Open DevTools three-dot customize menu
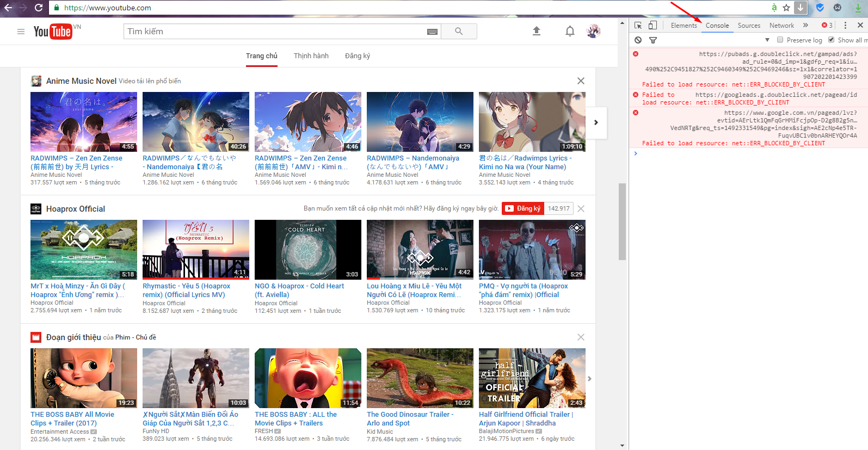 [x=845, y=25]
